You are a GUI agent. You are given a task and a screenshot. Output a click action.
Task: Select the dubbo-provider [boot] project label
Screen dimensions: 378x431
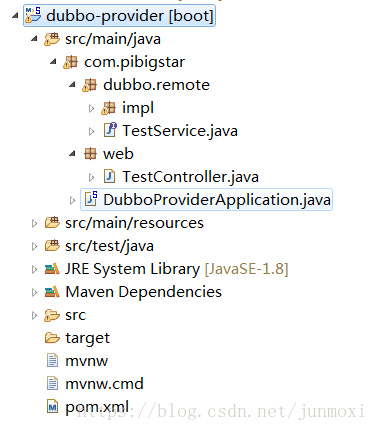pyautogui.click(x=130, y=16)
